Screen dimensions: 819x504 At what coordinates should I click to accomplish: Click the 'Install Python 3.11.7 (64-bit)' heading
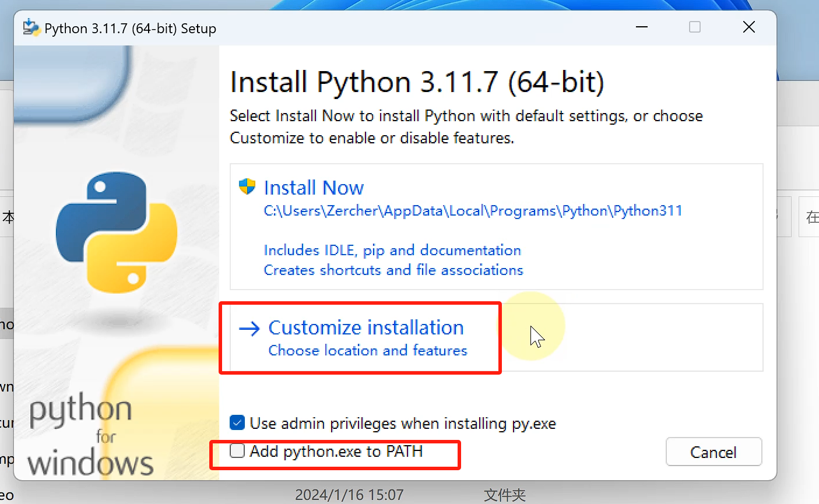tap(417, 82)
